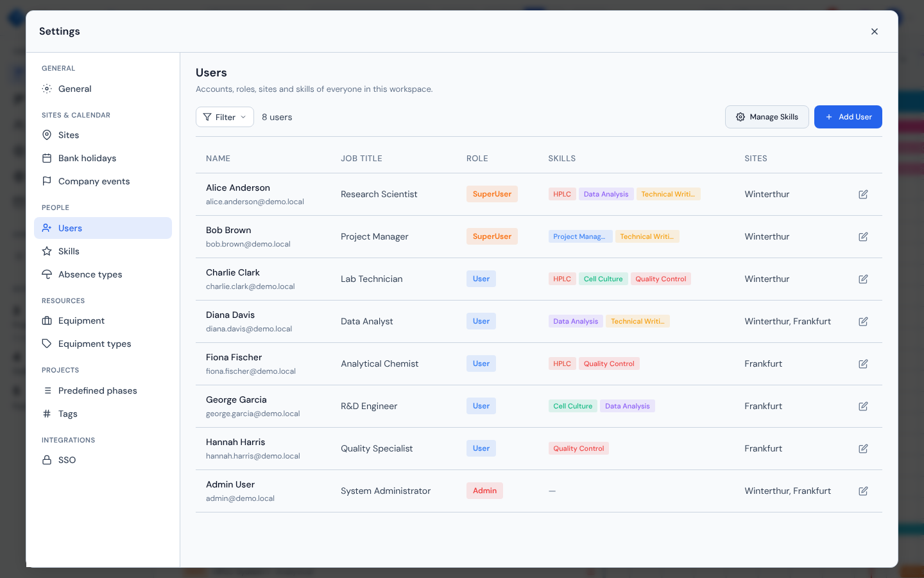Edit Hannah Harris's user record
Image resolution: width=924 pixels, height=578 pixels.
[863, 448]
